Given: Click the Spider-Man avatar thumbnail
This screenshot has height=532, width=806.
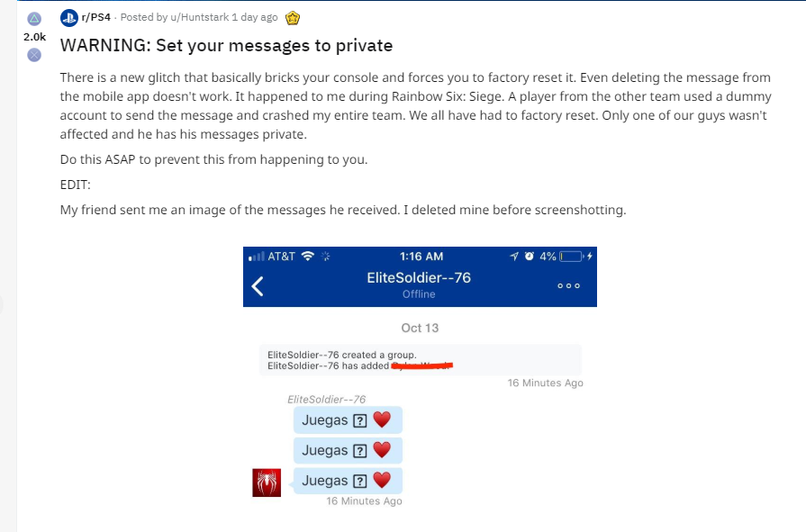Looking at the screenshot, I should 267,482.
